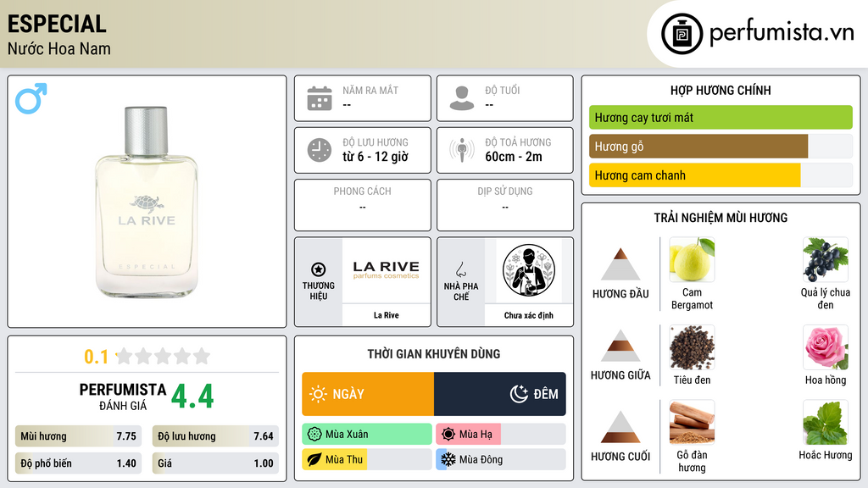
Task: Click the Năm ra mắt label
Action: (x=370, y=90)
